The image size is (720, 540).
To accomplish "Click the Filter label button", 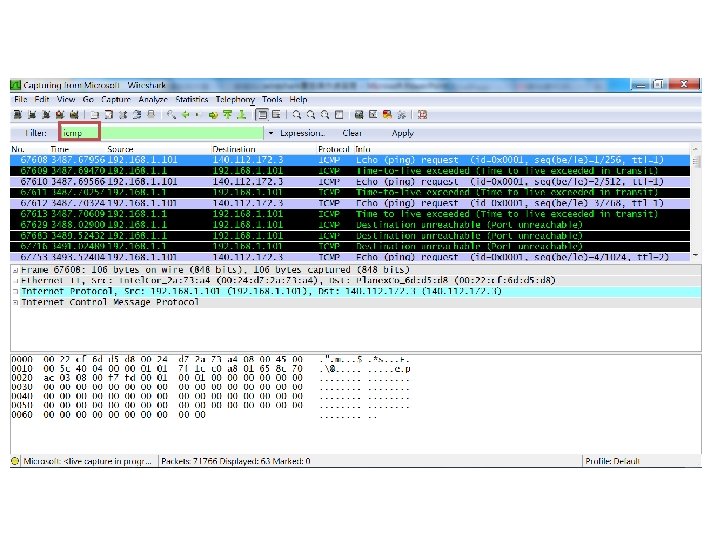I will click(36, 133).
